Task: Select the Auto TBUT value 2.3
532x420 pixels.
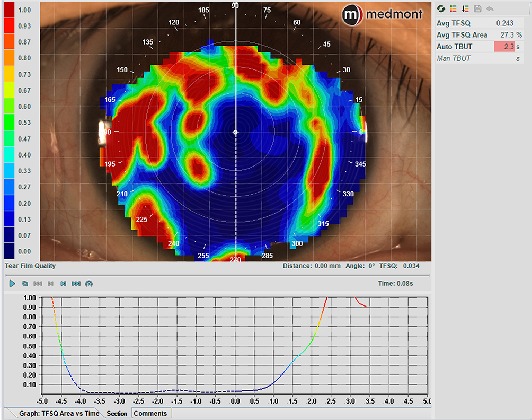Action: click(x=505, y=47)
